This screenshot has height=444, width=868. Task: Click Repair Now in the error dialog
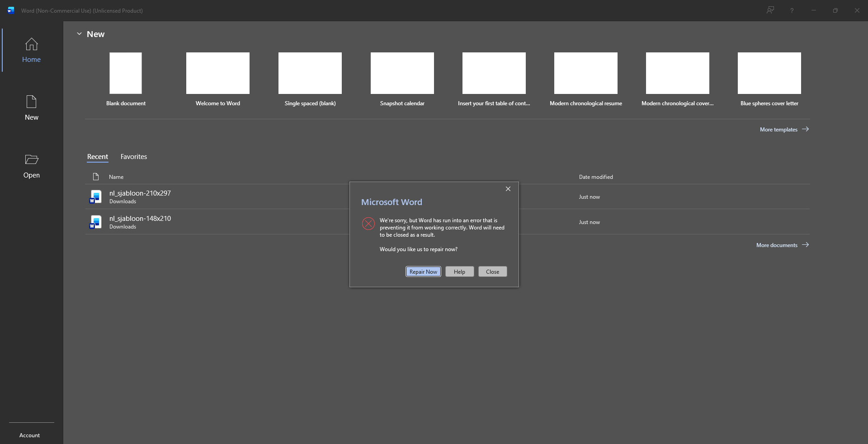[423, 271]
